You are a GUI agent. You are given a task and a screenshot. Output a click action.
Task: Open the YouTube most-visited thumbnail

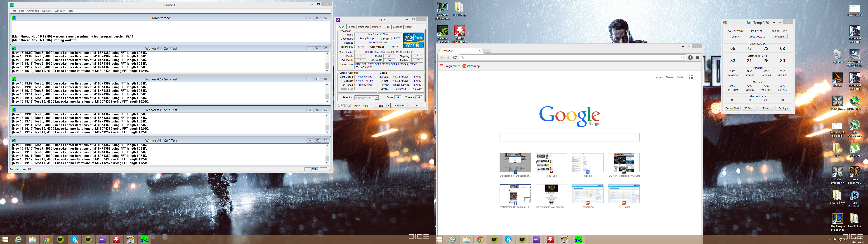[x=552, y=165]
